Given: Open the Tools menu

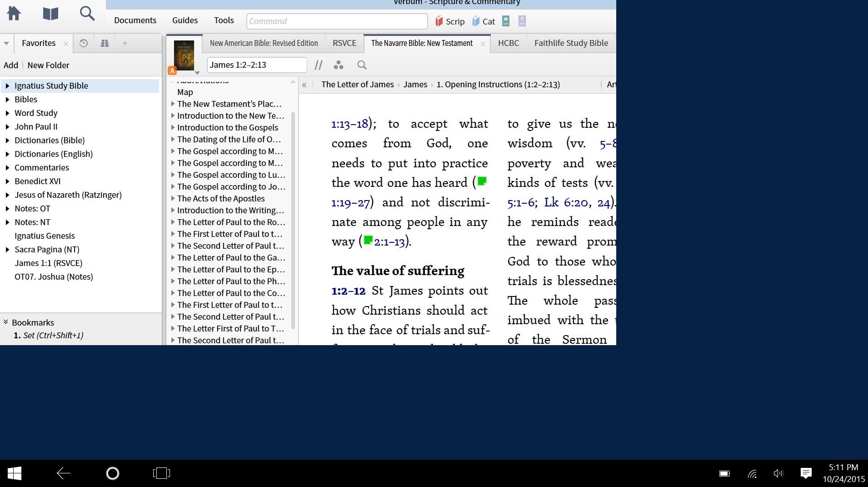Looking at the screenshot, I should (x=224, y=20).
